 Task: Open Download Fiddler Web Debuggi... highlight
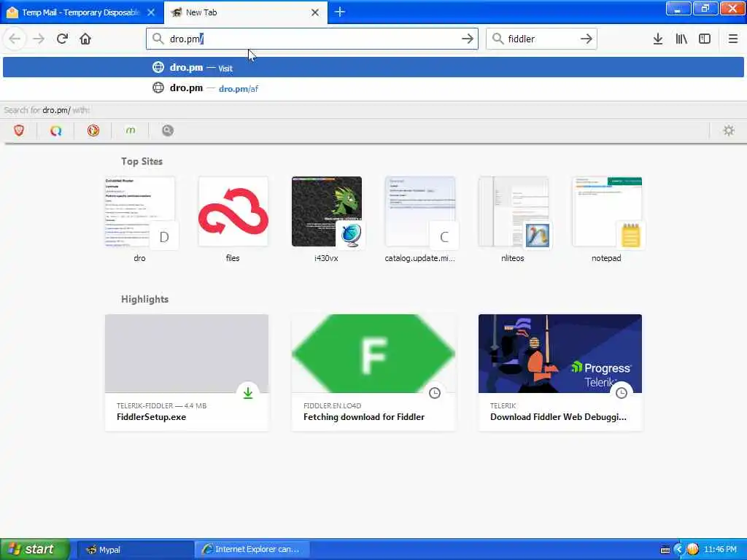[560, 373]
